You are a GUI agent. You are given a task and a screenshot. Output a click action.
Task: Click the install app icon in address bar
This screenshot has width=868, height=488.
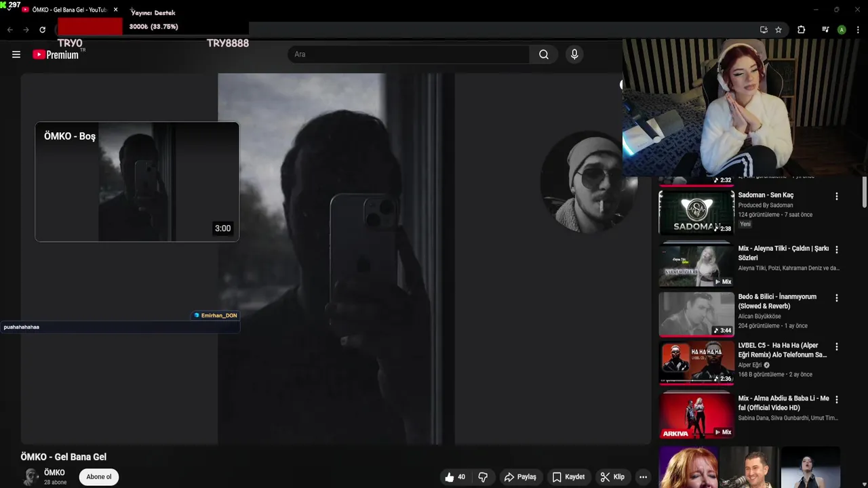[x=764, y=30]
